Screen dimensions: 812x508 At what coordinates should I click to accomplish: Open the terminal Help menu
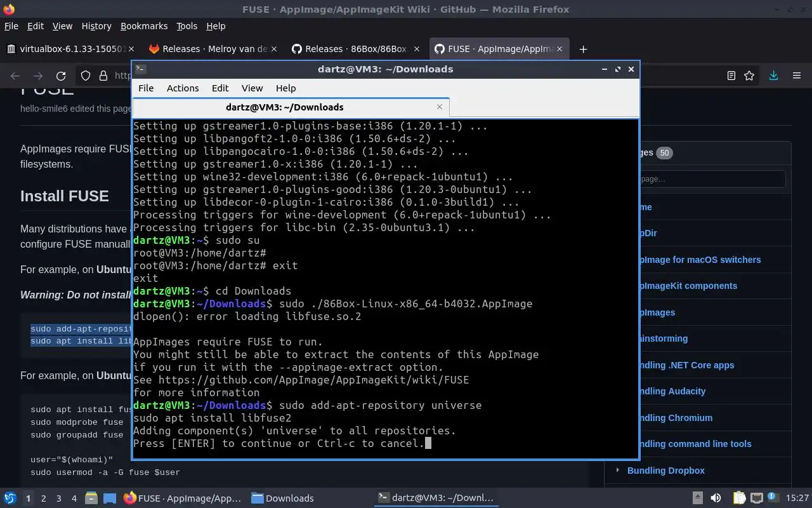pyautogui.click(x=285, y=88)
